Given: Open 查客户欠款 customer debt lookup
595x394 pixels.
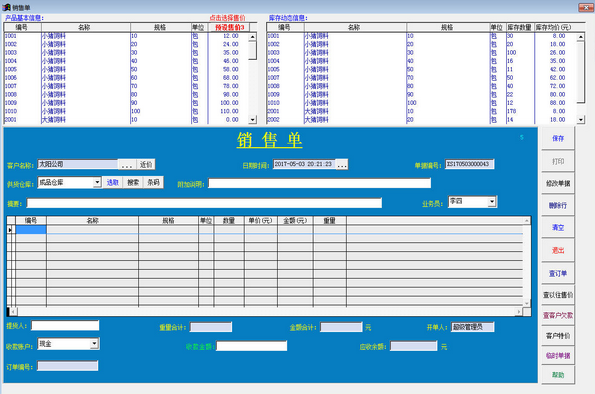Looking at the screenshot, I should (x=557, y=315).
